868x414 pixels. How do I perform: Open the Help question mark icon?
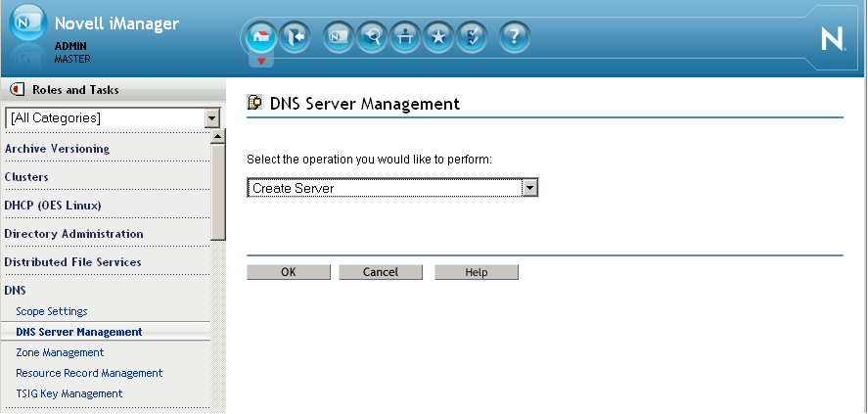click(515, 37)
